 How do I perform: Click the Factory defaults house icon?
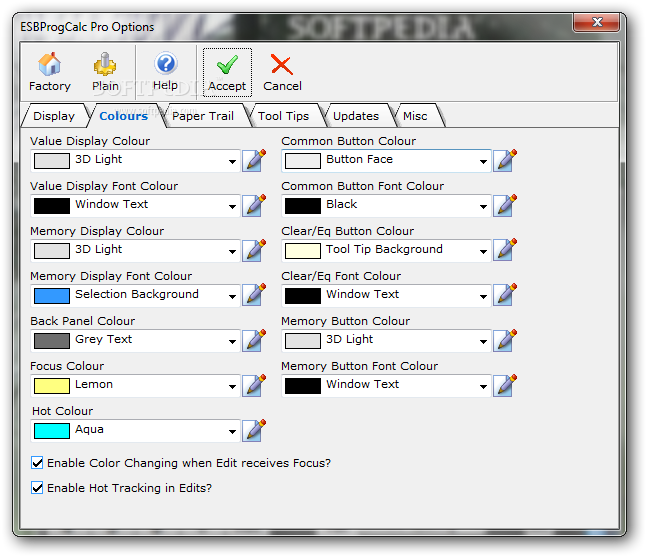50,64
